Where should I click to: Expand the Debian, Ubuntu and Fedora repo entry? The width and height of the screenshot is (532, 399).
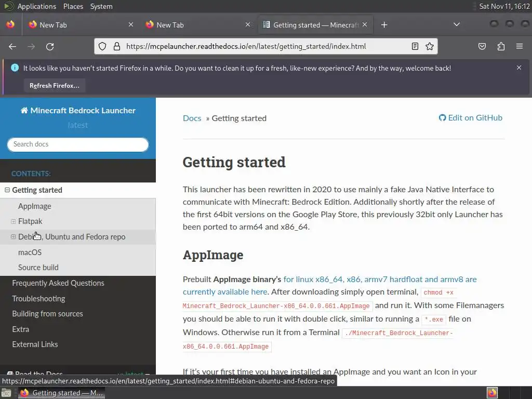[13, 237]
